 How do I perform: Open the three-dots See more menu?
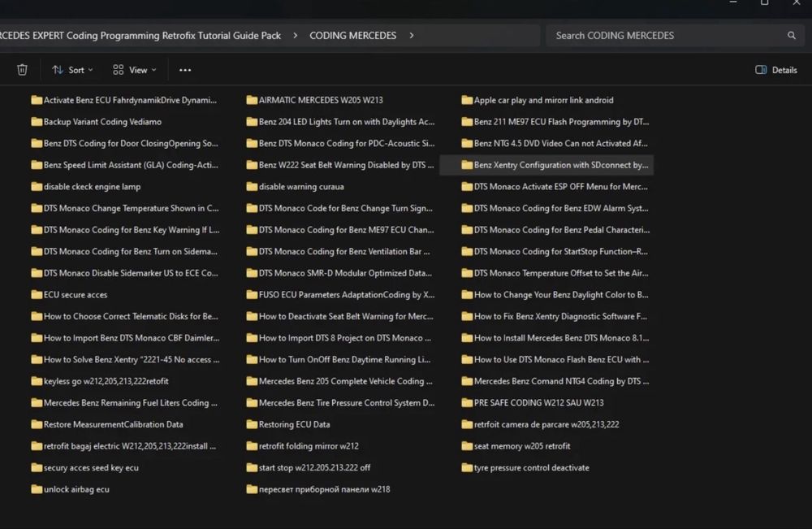[x=185, y=70]
